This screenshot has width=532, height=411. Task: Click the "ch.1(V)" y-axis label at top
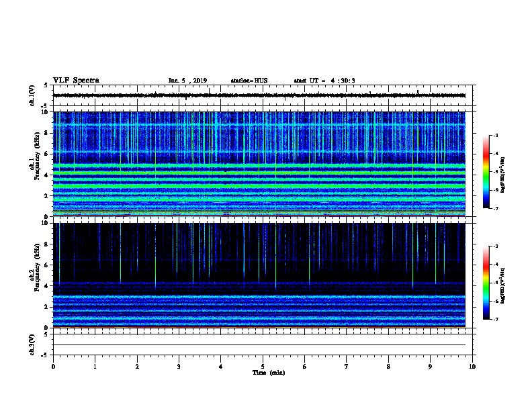pos(32,95)
